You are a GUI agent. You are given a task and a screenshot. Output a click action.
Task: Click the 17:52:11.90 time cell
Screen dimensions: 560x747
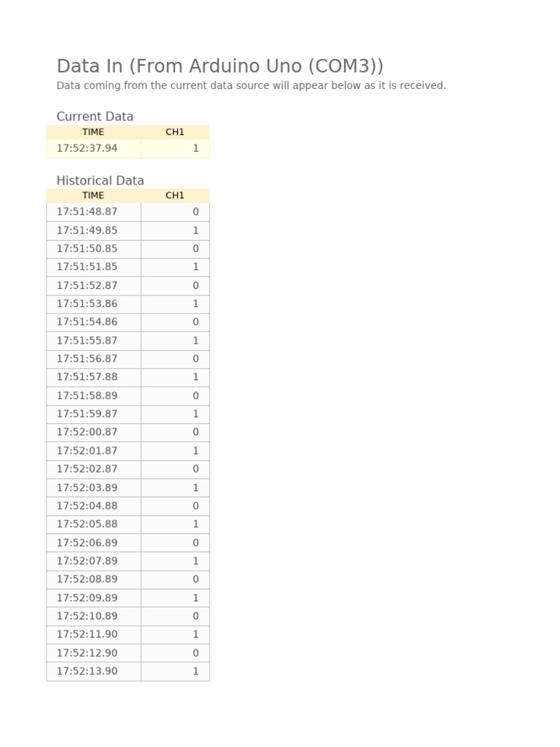pyautogui.click(x=87, y=635)
